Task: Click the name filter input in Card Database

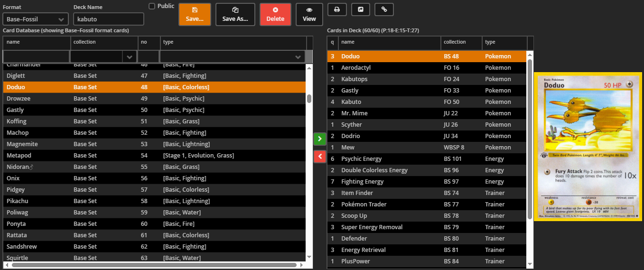Action: point(36,57)
